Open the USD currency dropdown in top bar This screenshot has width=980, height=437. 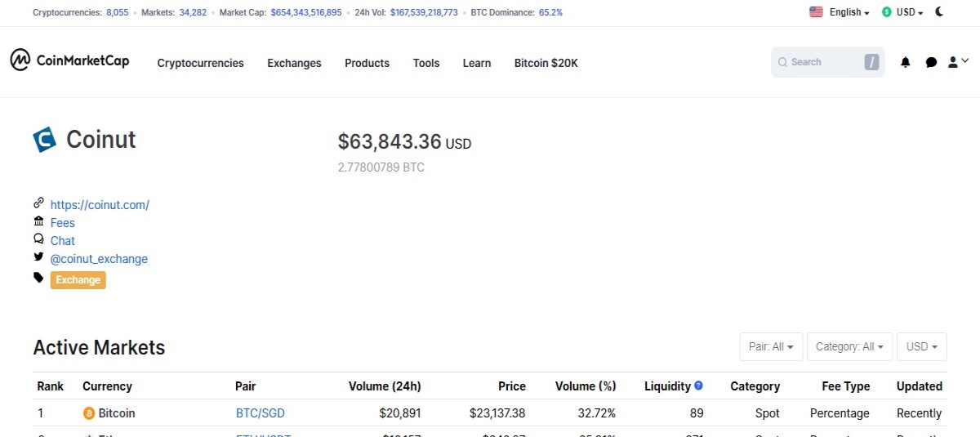pos(910,12)
